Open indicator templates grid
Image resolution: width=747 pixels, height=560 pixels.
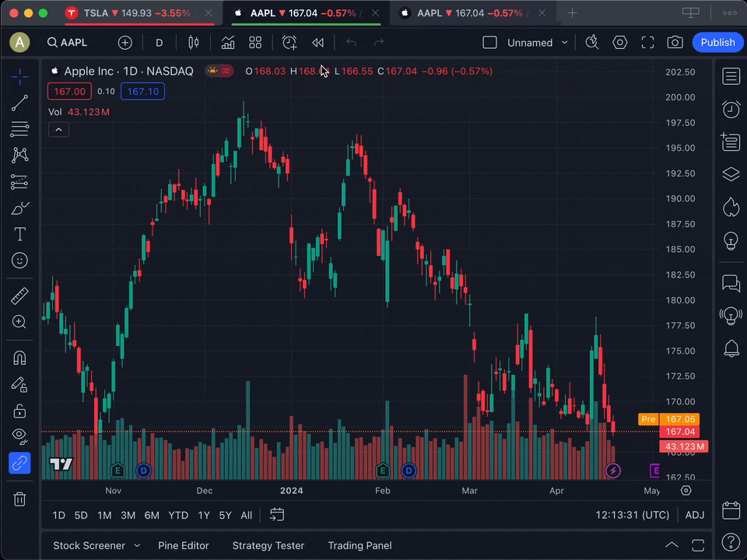tap(255, 42)
